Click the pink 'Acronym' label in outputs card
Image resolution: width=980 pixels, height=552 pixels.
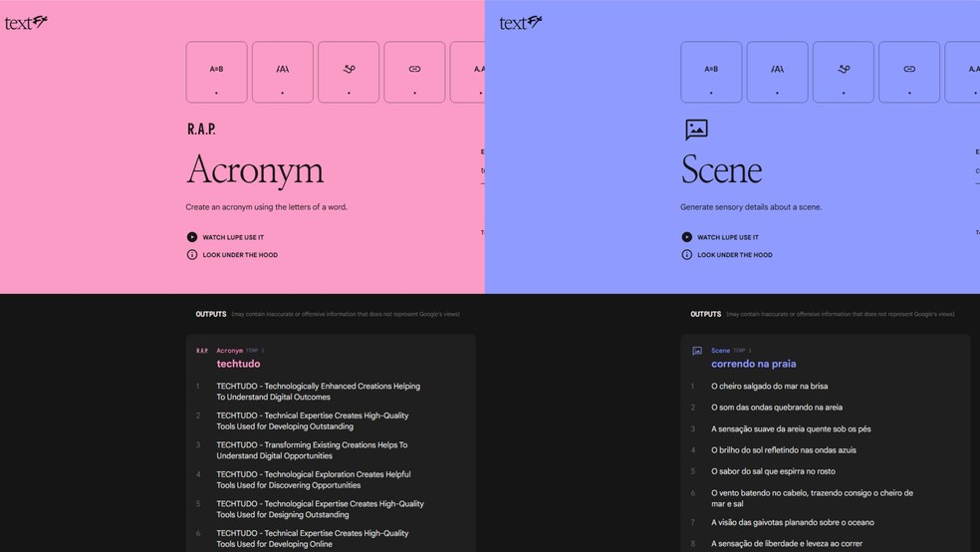coord(229,351)
